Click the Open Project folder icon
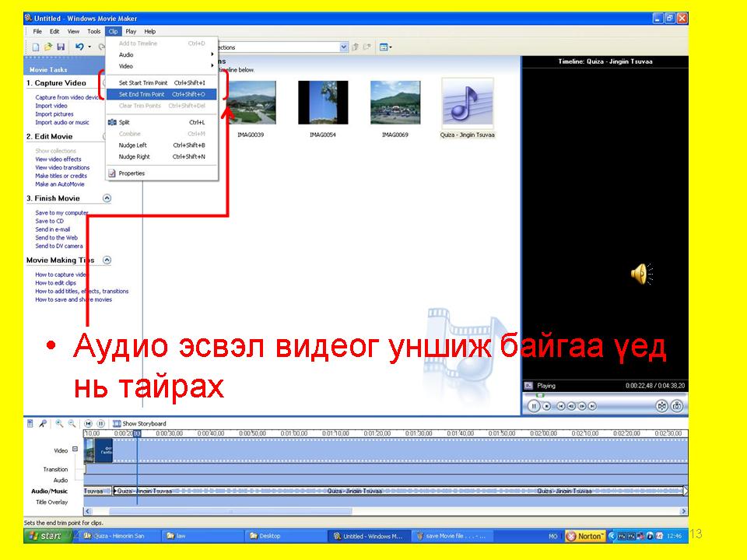 pos(48,47)
